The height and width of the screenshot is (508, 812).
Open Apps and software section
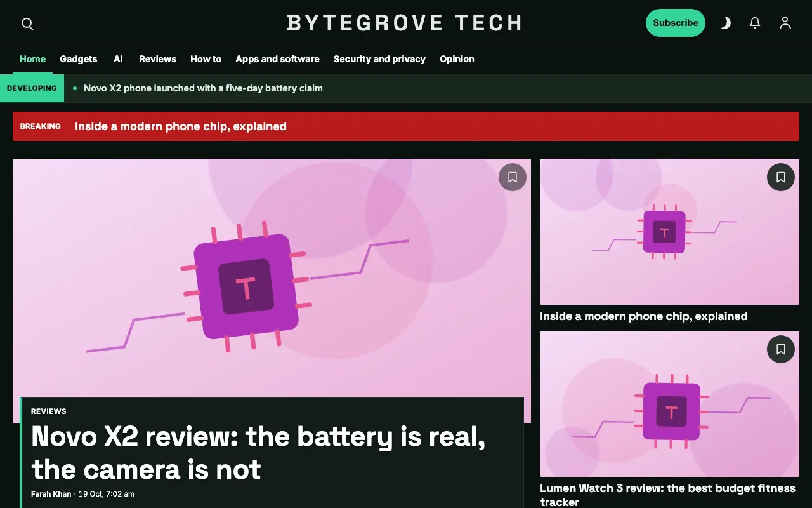277,59
